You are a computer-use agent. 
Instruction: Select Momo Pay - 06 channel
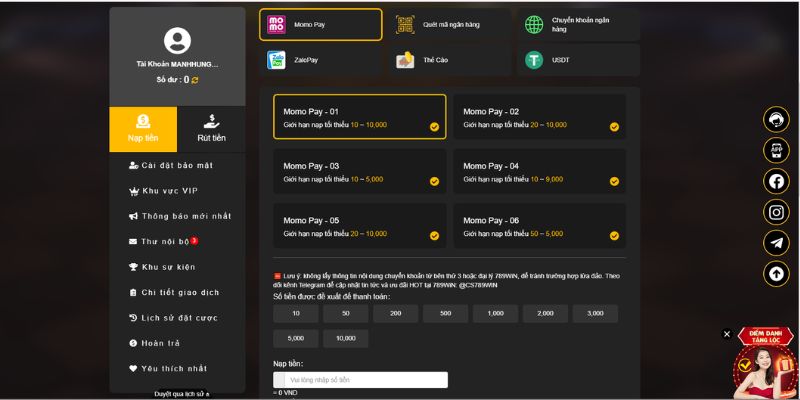coord(539,226)
